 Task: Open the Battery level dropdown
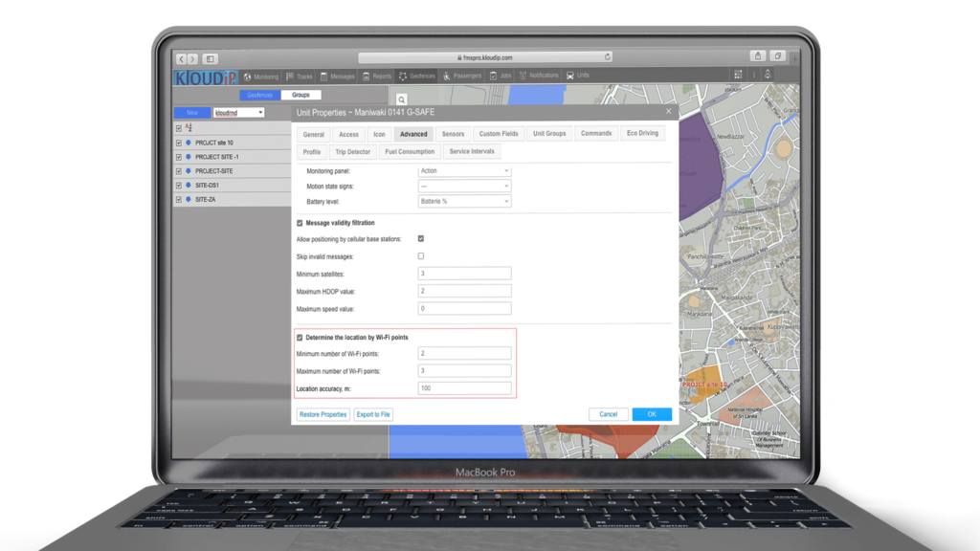464,202
